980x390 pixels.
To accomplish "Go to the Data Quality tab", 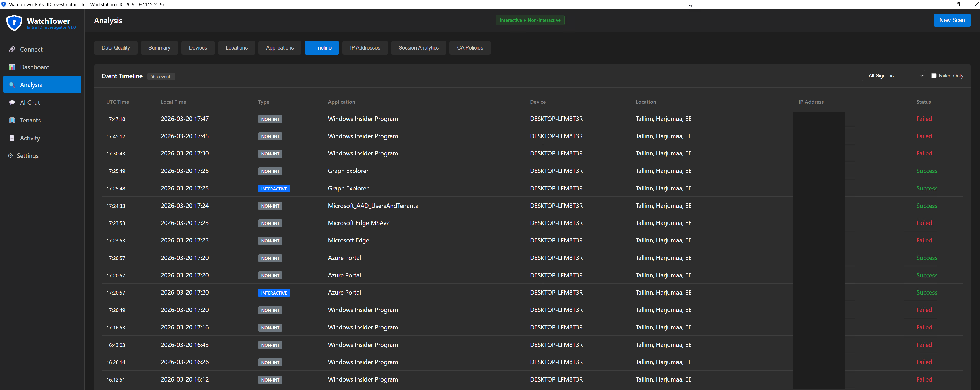I will coord(116,48).
